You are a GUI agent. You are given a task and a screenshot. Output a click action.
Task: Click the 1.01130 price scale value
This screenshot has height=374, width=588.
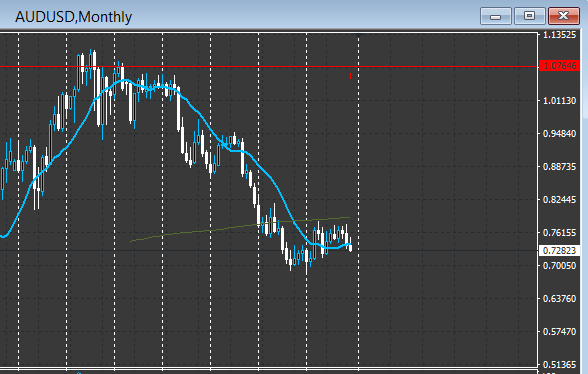[x=560, y=101]
